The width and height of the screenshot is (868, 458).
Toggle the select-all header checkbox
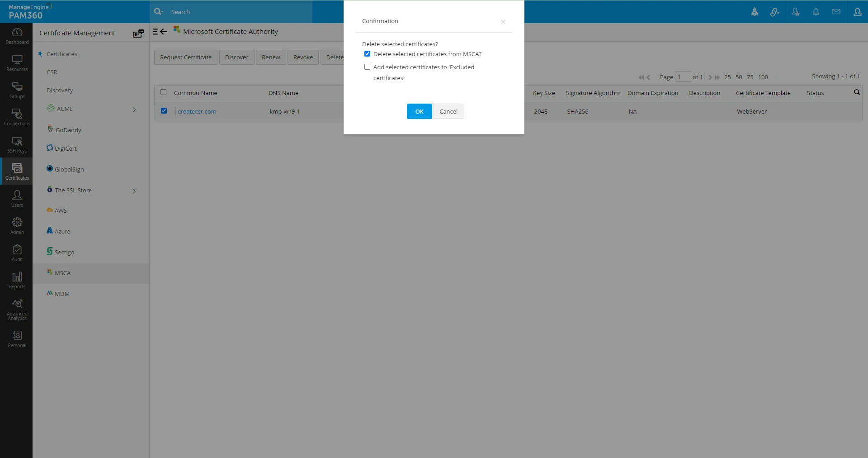tap(163, 92)
